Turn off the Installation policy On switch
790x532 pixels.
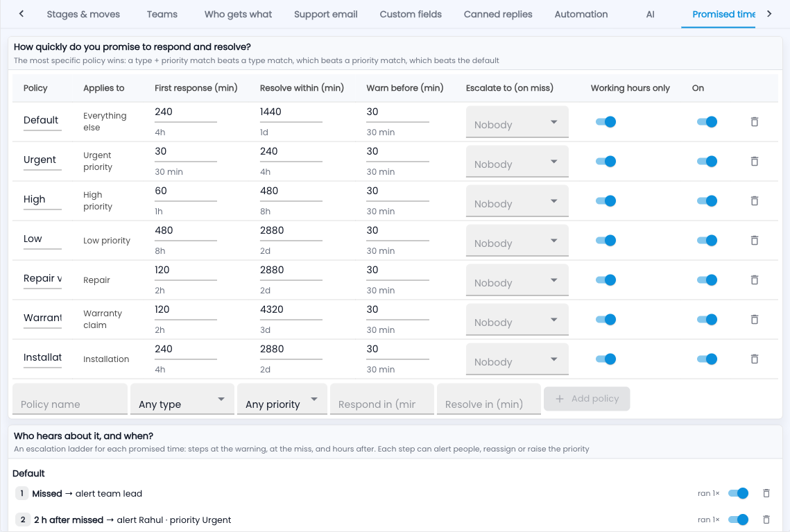coord(707,359)
